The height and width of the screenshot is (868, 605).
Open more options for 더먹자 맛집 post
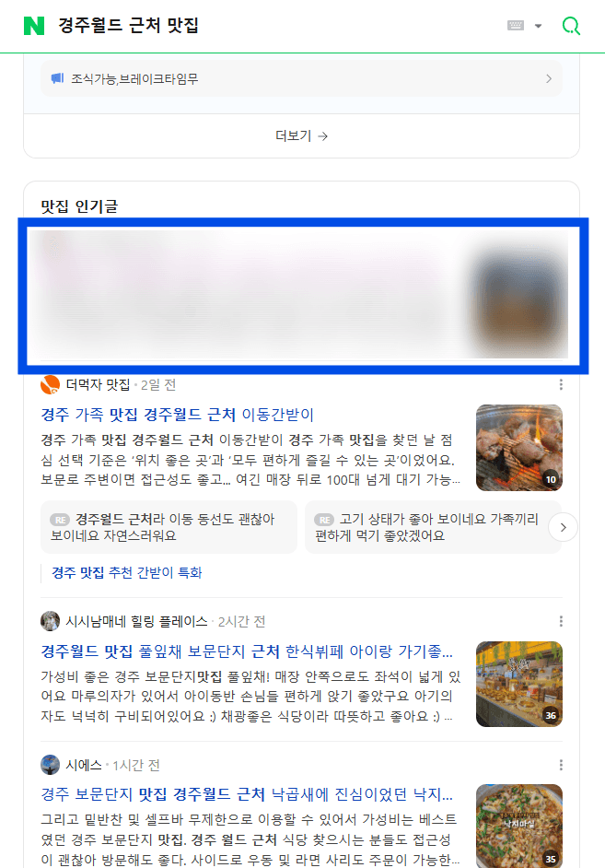tap(561, 385)
